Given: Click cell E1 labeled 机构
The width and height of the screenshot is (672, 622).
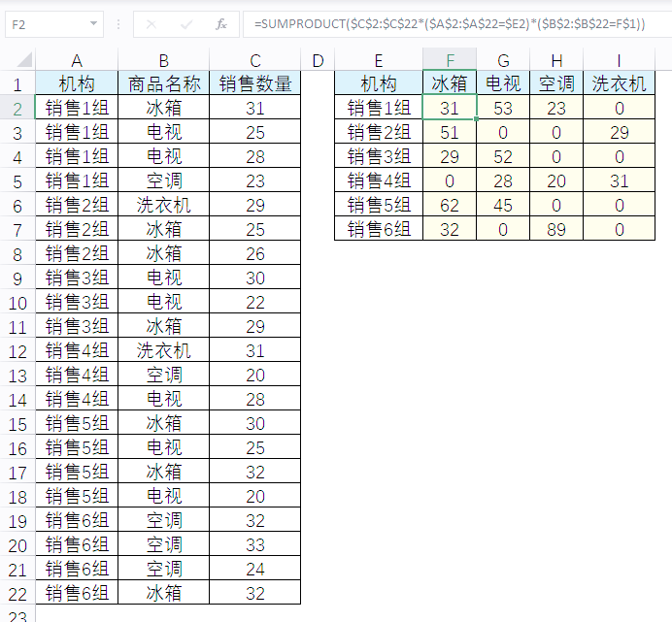Looking at the screenshot, I should (379, 83).
